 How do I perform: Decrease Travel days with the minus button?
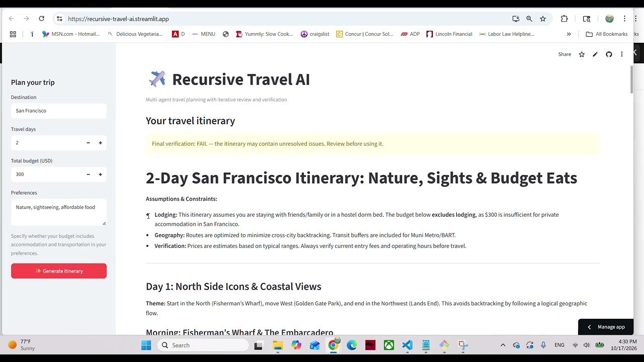88,143
